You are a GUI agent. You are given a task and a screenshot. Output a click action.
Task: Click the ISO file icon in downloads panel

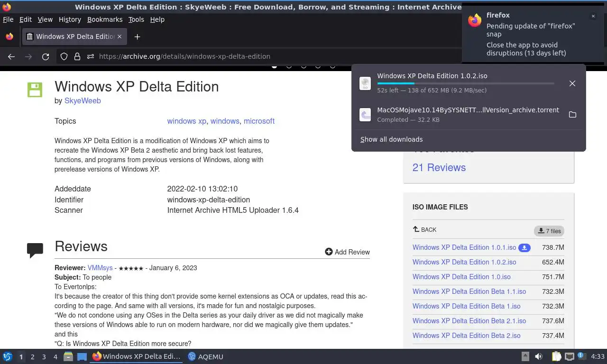365,83
